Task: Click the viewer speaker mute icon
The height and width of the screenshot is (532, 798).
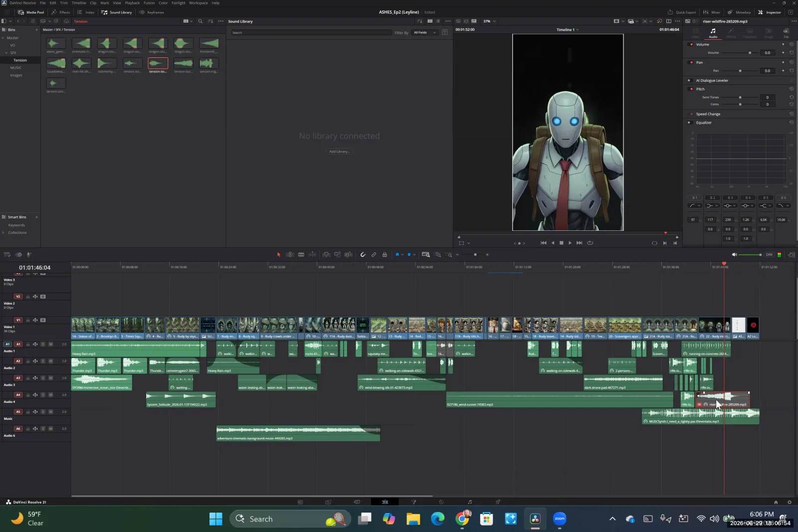Action: click(x=734, y=255)
